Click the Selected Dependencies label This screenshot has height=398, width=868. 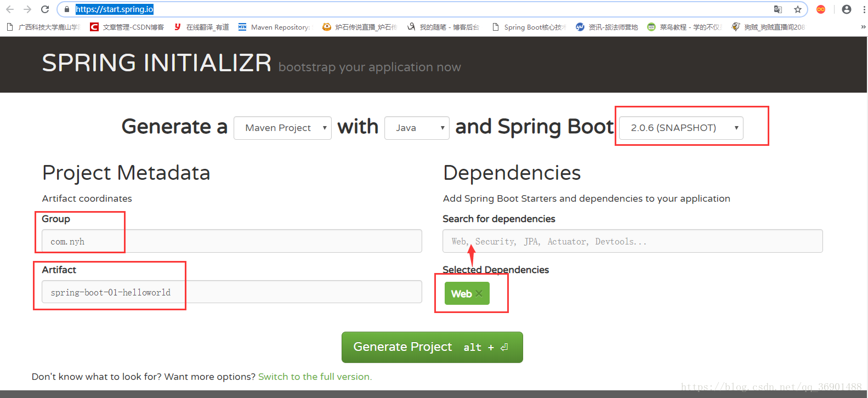pyautogui.click(x=496, y=270)
